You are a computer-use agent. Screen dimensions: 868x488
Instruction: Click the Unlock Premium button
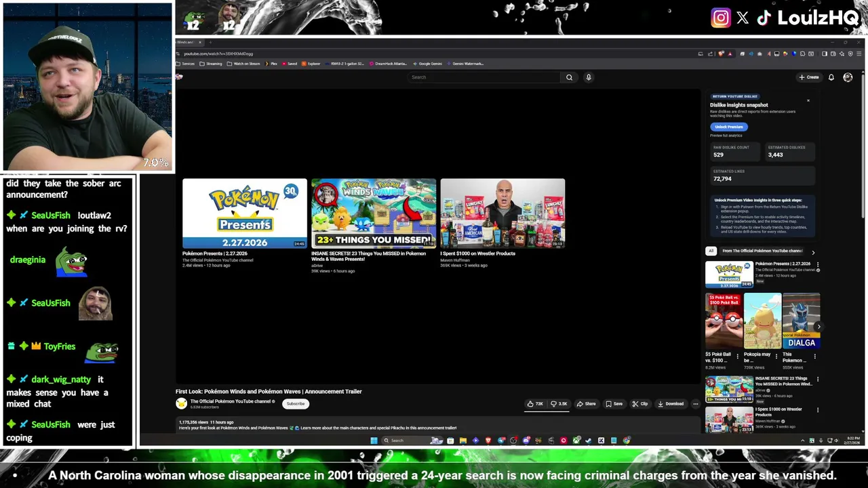click(x=729, y=127)
